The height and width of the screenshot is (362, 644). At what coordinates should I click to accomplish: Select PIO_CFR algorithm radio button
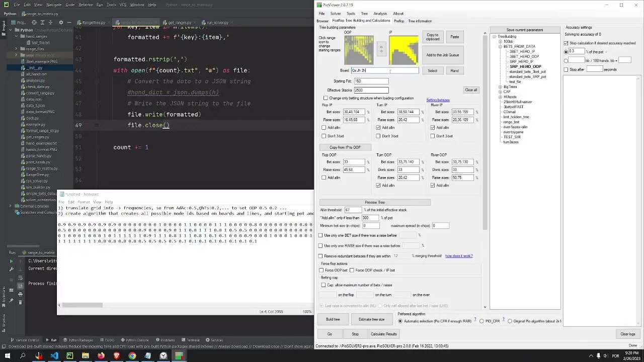click(481, 321)
